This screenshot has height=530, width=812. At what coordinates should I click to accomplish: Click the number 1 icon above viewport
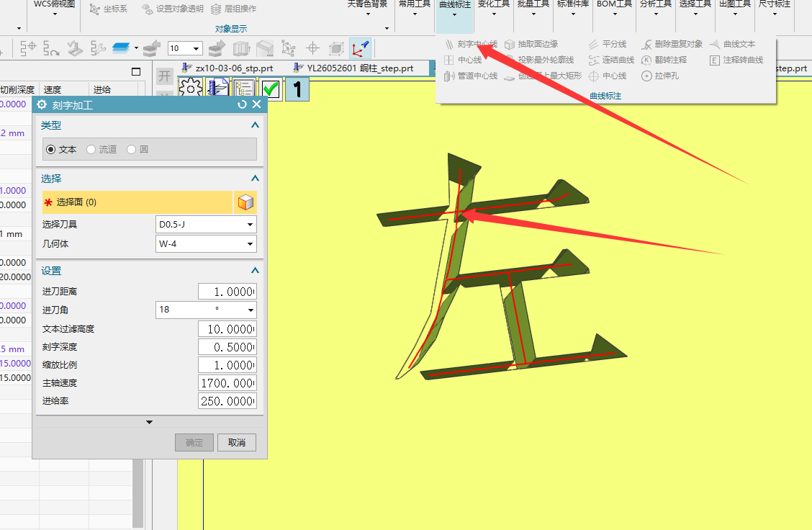(x=297, y=89)
